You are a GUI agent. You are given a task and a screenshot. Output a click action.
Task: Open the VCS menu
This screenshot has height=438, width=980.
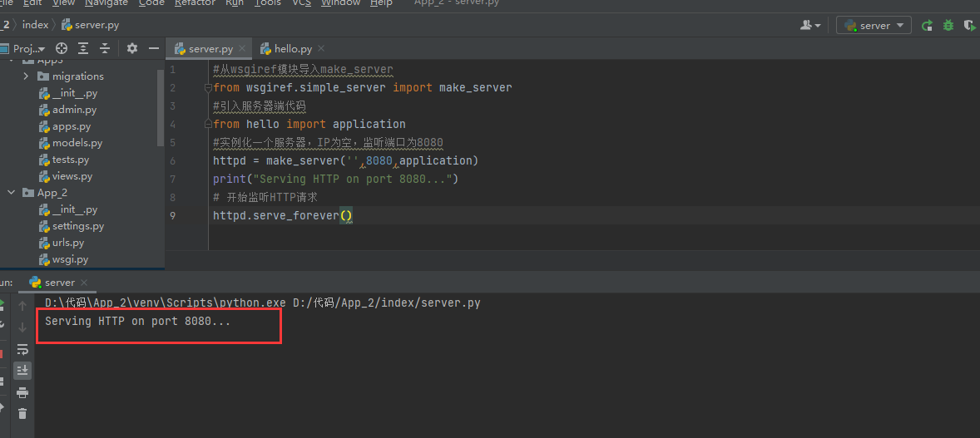[301, 3]
